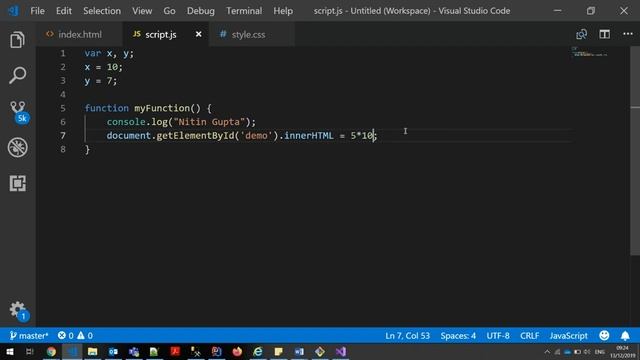Image resolution: width=640 pixels, height=360 pixels.
Task: Click the 'myFunction' name on line 5
Action: click(x=162, y=108)
